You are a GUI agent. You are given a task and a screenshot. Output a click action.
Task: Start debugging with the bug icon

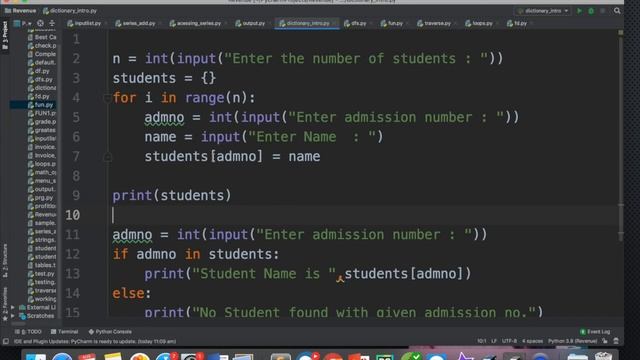point(591,11)
